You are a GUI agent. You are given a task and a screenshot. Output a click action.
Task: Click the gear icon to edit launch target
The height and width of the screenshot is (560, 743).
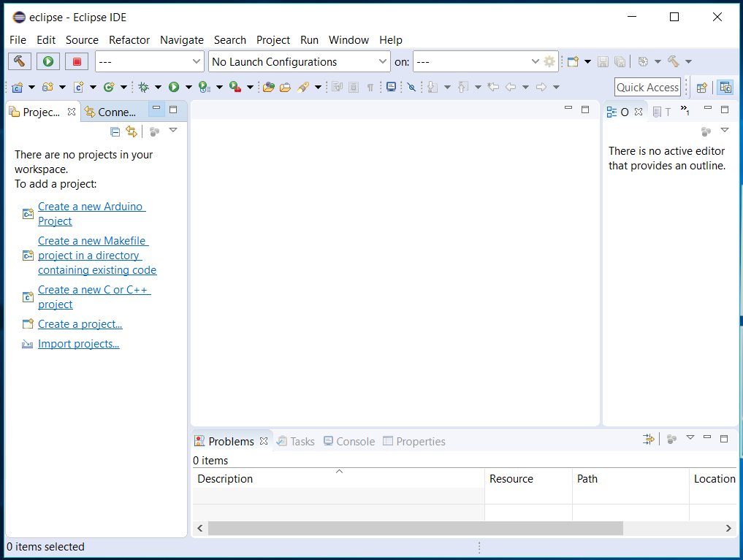[x=549, y=61]
